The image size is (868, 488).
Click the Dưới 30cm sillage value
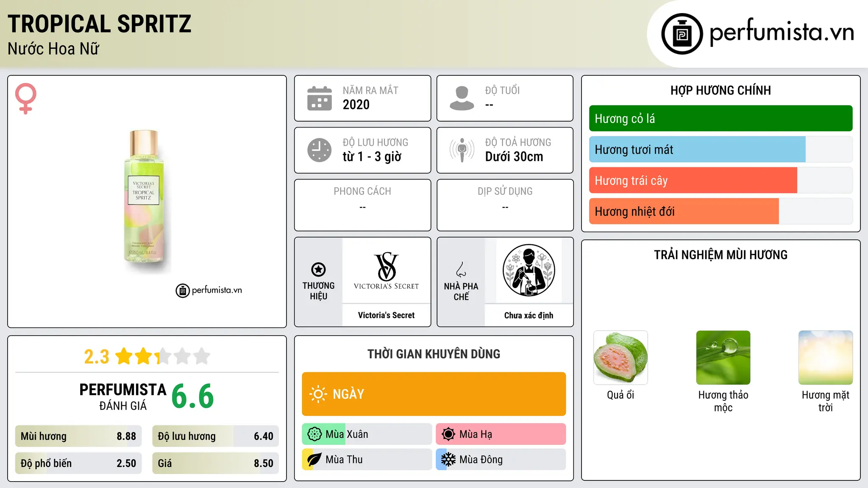coord(514,157)
